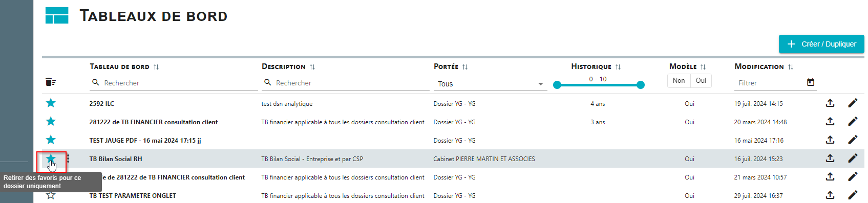
Task: Sort by Historique column arrows
Action: [618, 67]
